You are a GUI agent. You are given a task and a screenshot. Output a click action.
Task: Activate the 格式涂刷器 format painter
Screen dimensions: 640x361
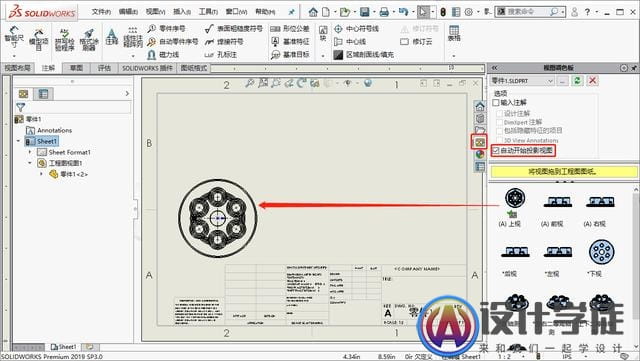89,40
